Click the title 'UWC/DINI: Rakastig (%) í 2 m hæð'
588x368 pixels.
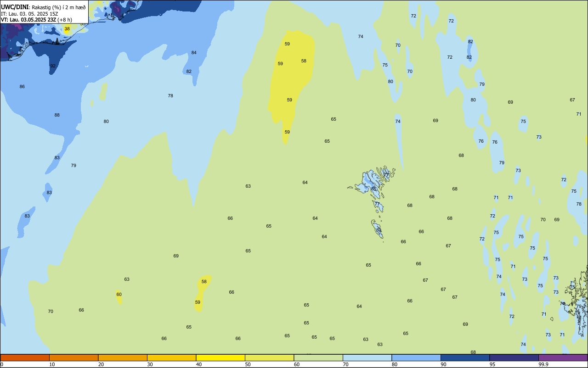[43, 7]
